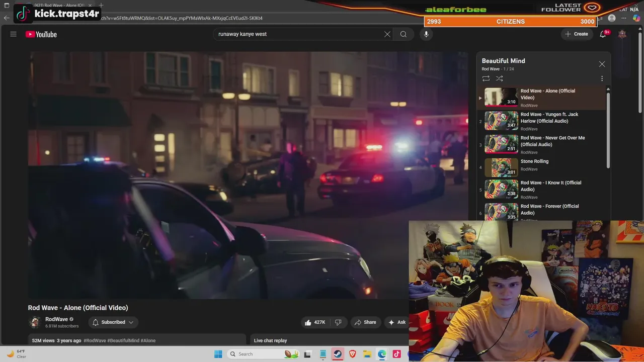Close the Beautiful Mind playlist panel
The image size is (644, 362).
[x=602, y=64]
